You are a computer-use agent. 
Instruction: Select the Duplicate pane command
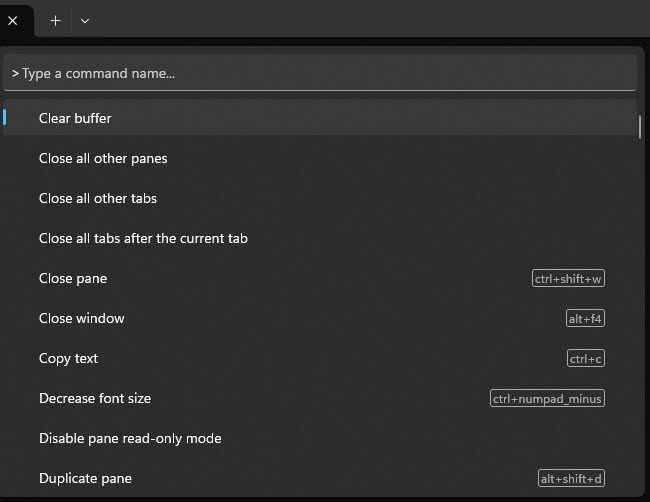85,478
